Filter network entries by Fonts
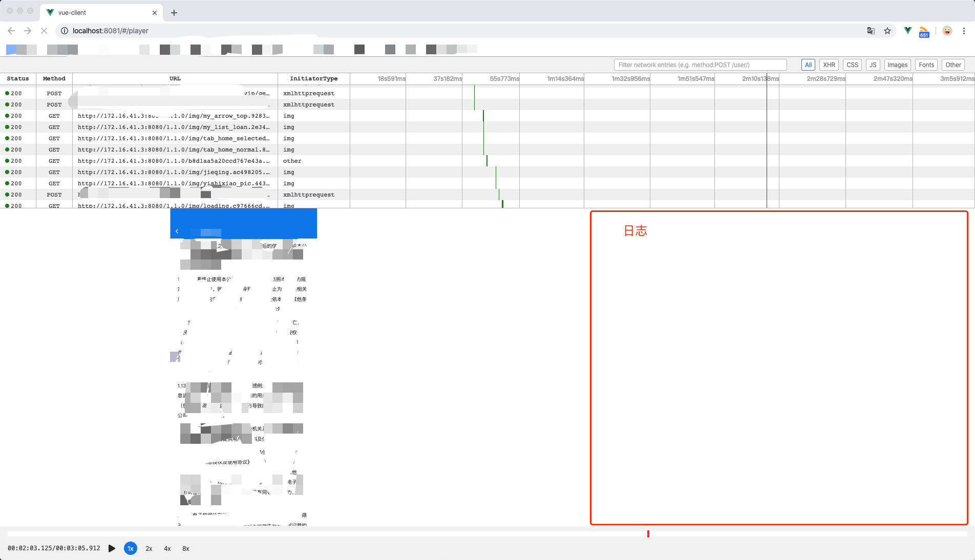 click(x=926, y=65)
